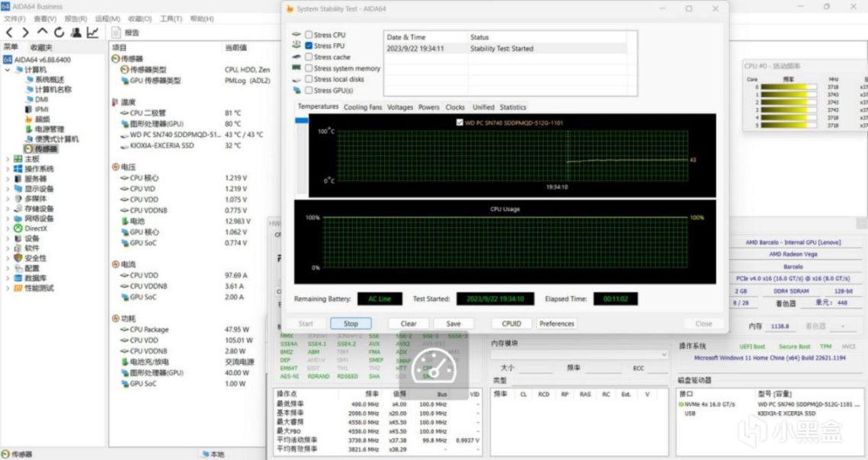
Task: Enable the Stress system memory checkbox
Action: 309,68
